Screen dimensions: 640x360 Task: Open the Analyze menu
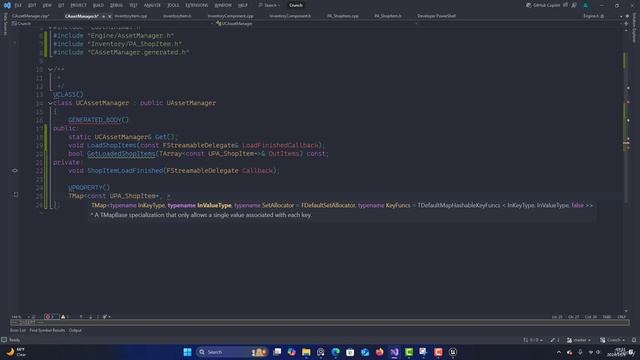tap(152, 5)
